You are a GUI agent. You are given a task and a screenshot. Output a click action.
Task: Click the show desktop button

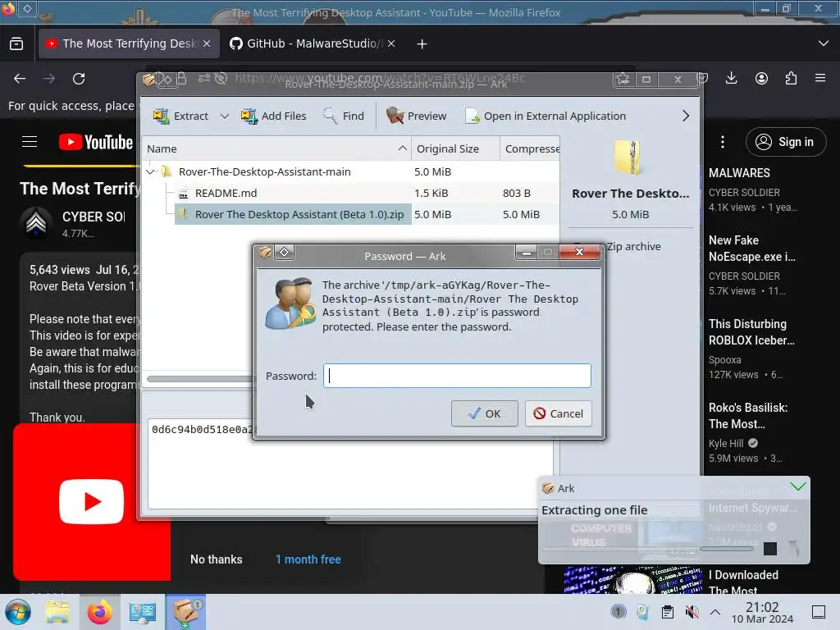click(819, 612)
